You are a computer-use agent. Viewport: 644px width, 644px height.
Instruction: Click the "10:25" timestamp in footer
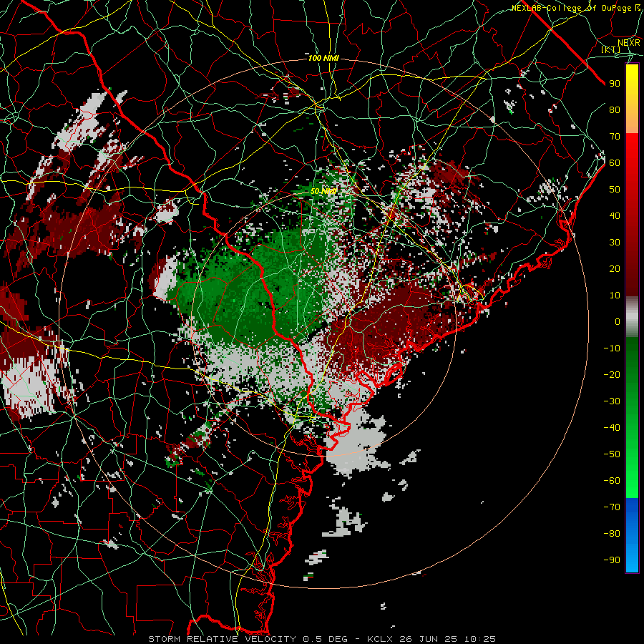480,639
